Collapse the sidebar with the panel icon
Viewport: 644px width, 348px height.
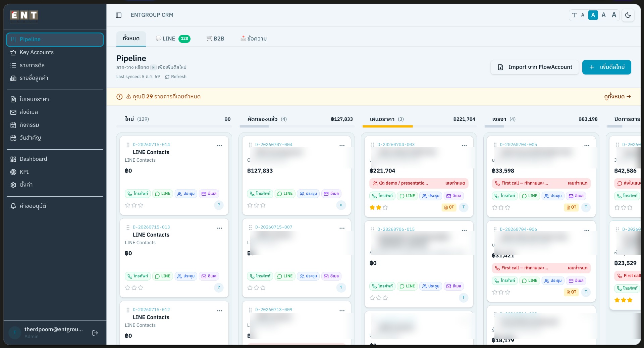[x=118, y=15]
